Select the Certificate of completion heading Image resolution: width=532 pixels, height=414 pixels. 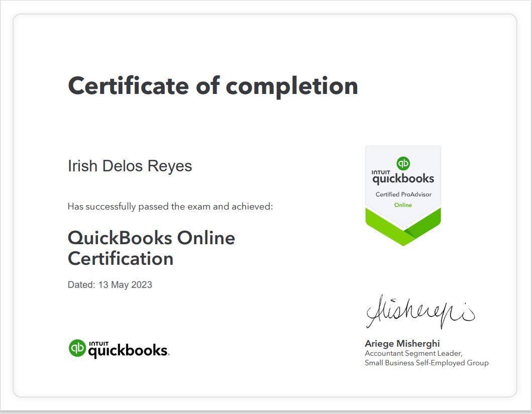[213, 85]
